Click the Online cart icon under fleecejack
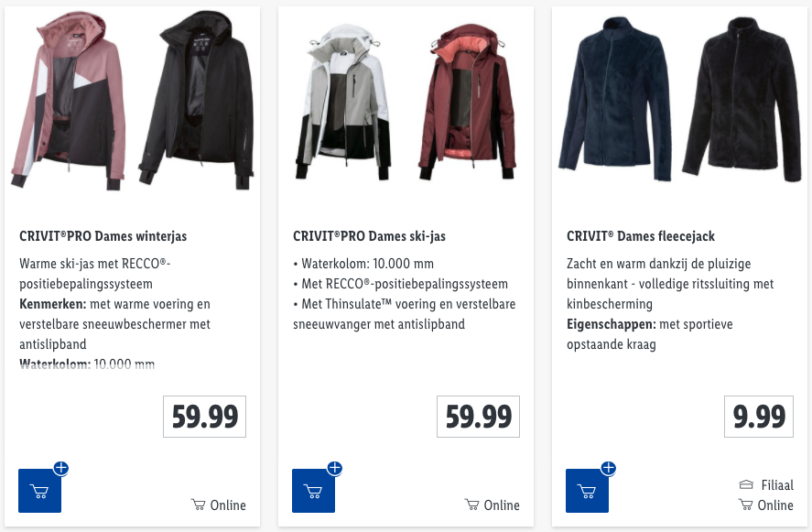This screenshot has height=532, width=812. (x=746, y=505)
